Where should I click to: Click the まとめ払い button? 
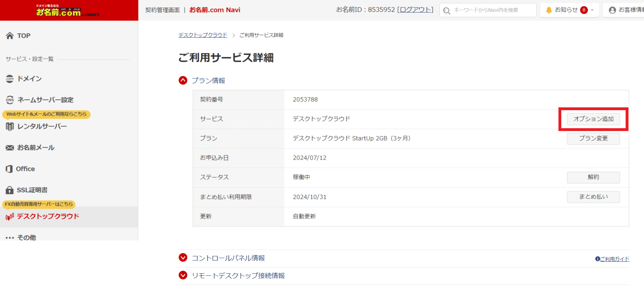(593, 197)
